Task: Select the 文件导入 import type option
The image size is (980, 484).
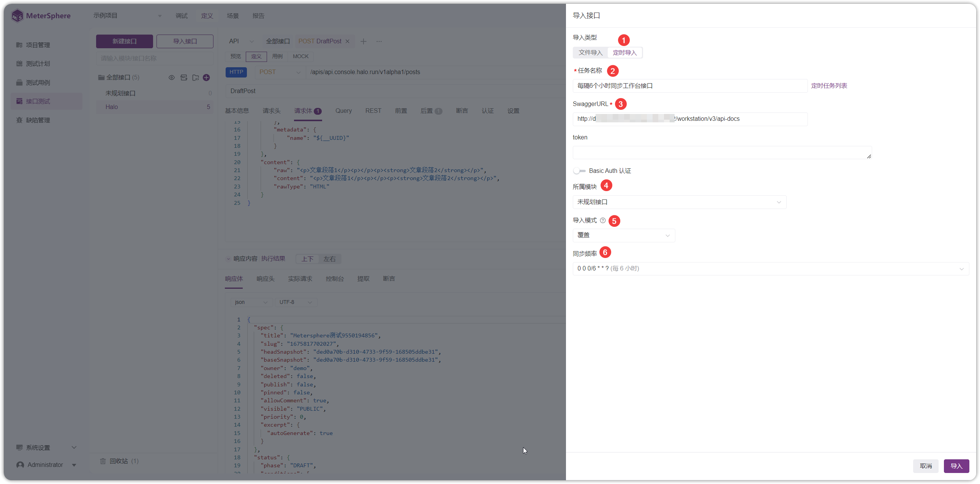Action: 590,53
